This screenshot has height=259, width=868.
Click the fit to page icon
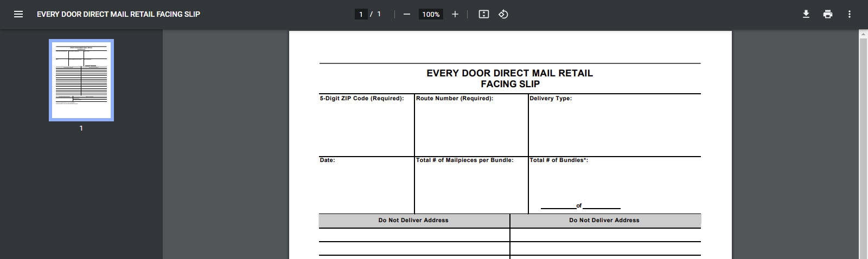click(484, 14)
